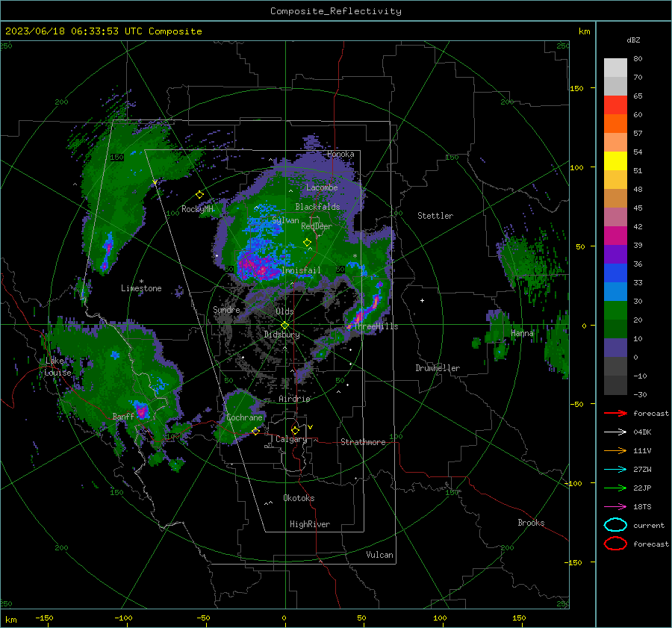
Task: Click the Innisfail label on the map
Action: (301, 270)
